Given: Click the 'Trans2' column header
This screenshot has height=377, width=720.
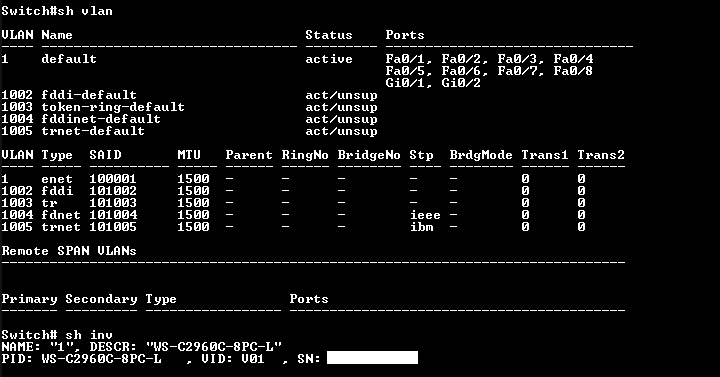Looking at the screenshot, I should (x=601, y=155).
